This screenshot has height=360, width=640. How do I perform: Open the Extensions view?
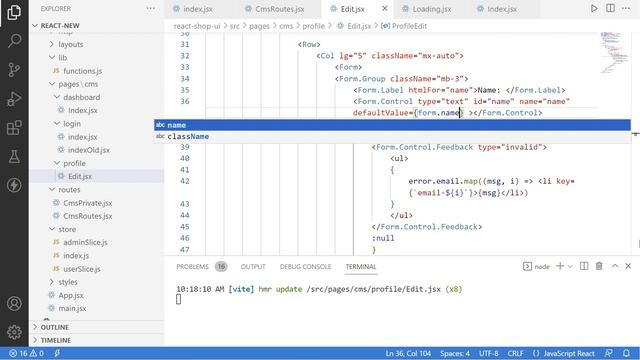click(x=14, y=128)
